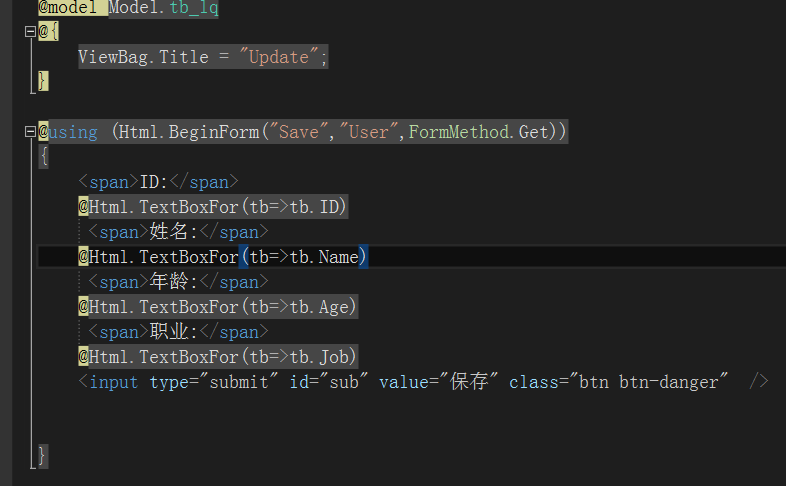Click the value="保存" attribute
This screenshot has width=786, height=486.
pyautogui.click(x=439, y=382)
